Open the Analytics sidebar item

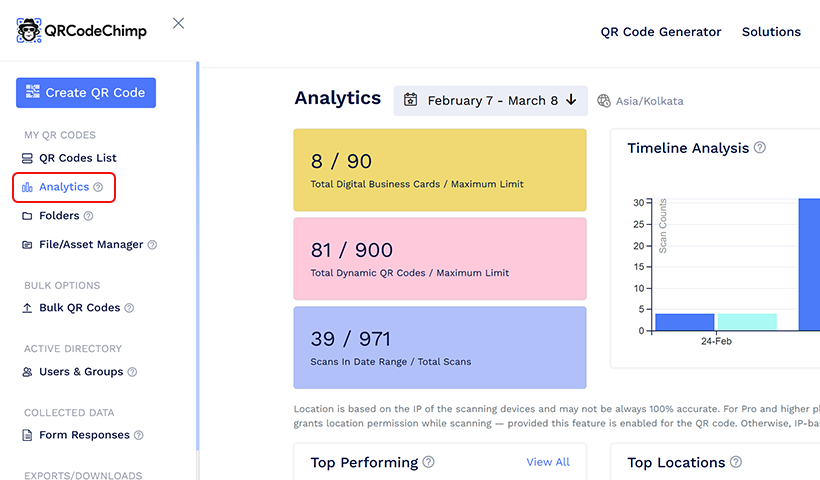tap(63, 187)
